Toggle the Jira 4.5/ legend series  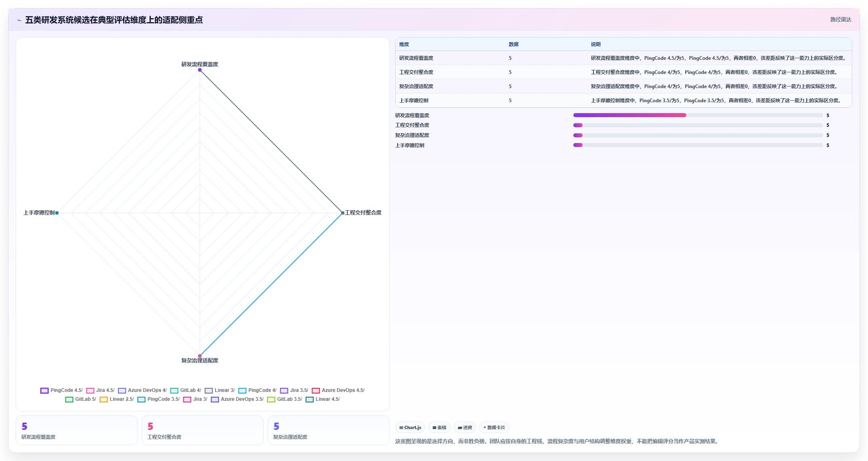click(101, 390)
